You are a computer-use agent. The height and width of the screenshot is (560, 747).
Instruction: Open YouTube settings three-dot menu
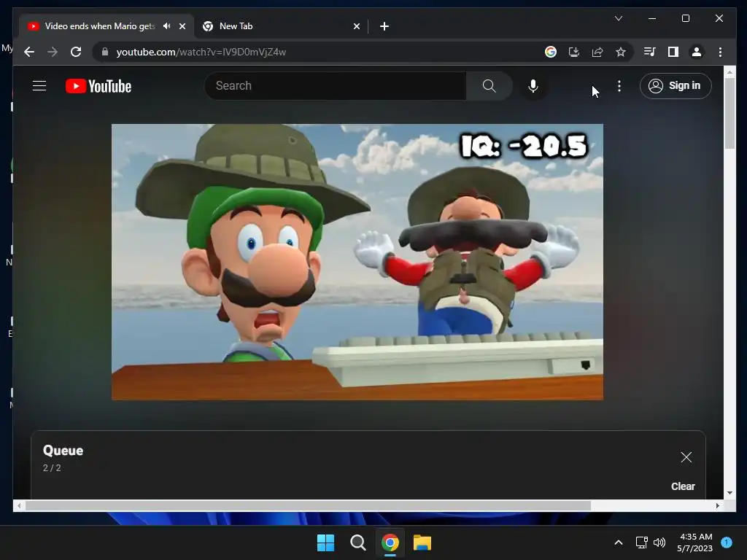coord(619,86)
